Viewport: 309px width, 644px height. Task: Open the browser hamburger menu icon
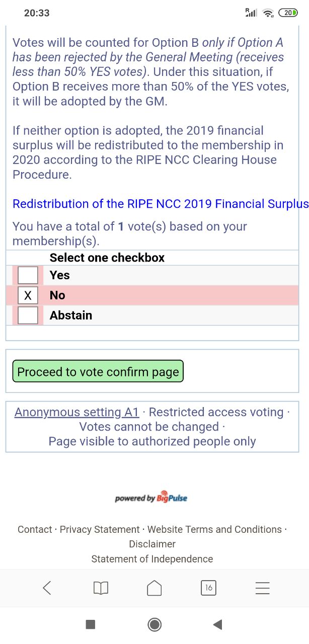[263, 588]
